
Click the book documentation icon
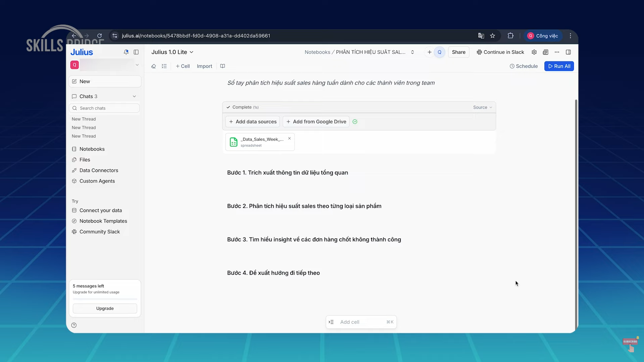pos(222,66)
